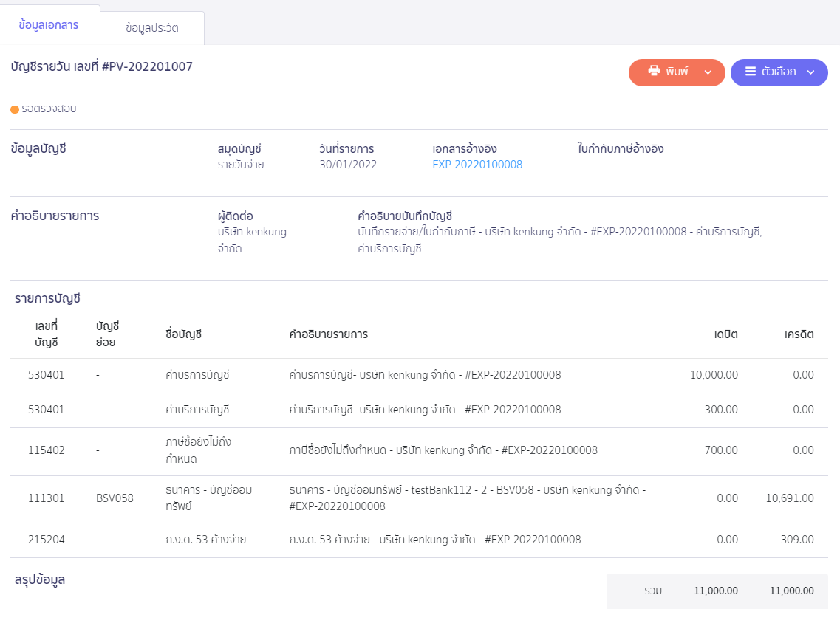Screen dimensions: 840x626
Task: Click account name ธนาคาร - บัญชีออมทรัพย์
Action: (x=208, y=498)
